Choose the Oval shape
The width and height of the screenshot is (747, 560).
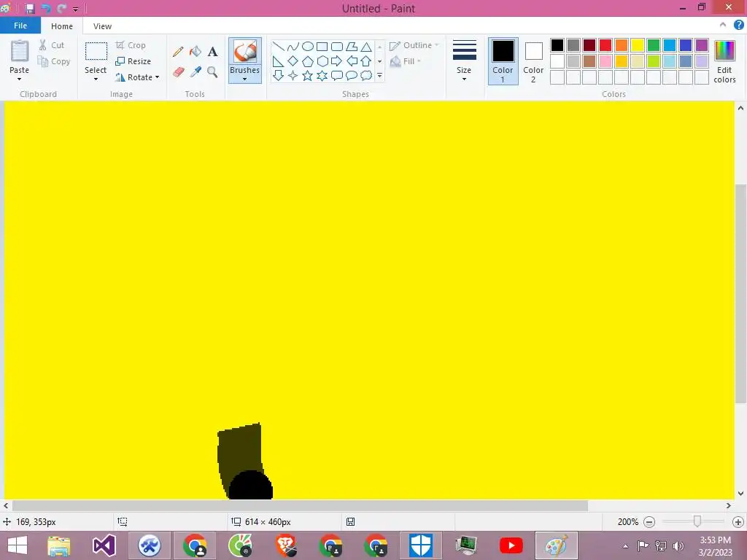pyautogui.click(x=308, y=47)
